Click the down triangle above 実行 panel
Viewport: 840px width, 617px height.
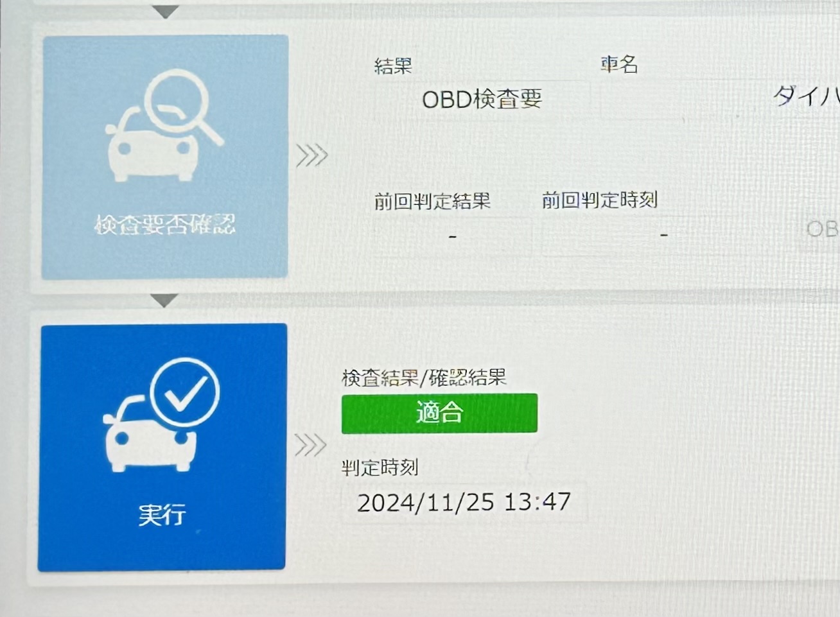coord(164,300)
